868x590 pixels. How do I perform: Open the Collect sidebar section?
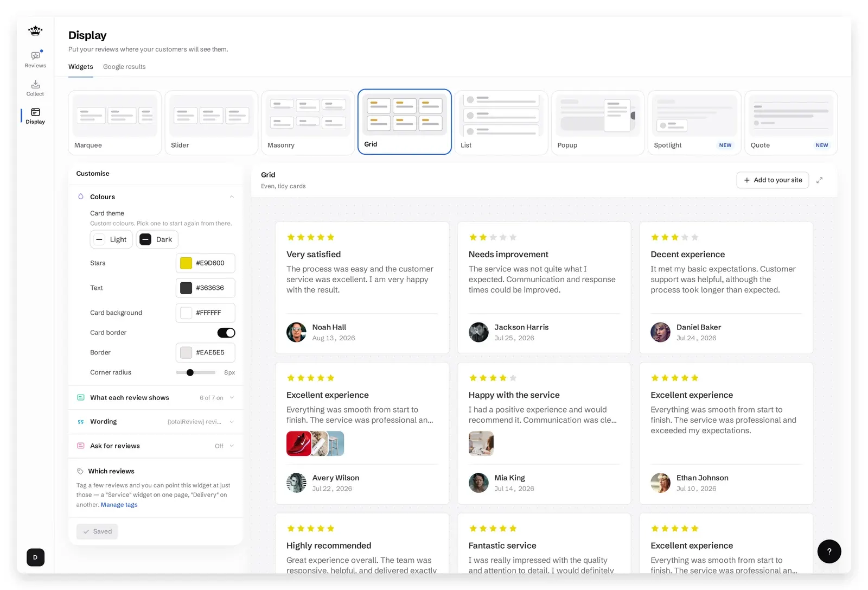35,88
